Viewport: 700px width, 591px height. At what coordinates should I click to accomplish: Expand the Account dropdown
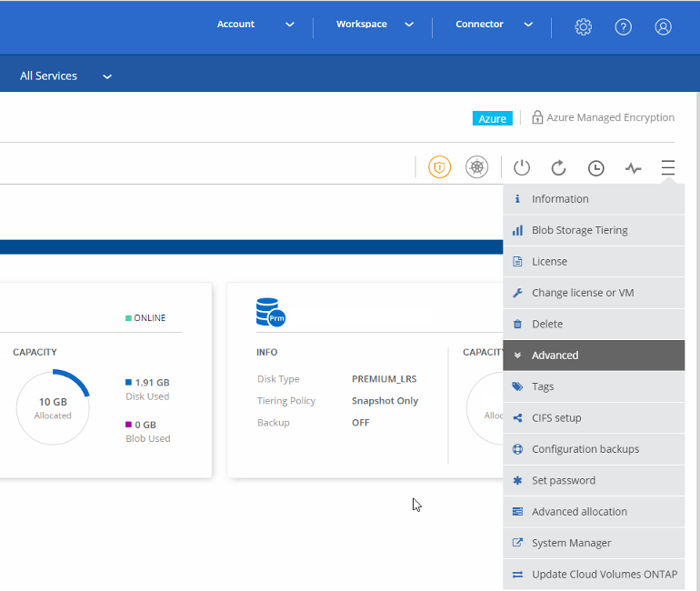(255, 25)
